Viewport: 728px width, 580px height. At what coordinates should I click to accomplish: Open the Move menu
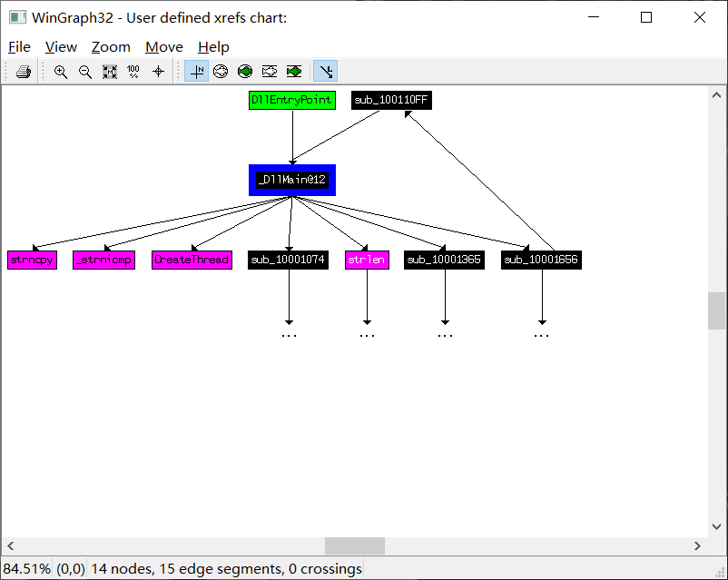tap(163, 46)
